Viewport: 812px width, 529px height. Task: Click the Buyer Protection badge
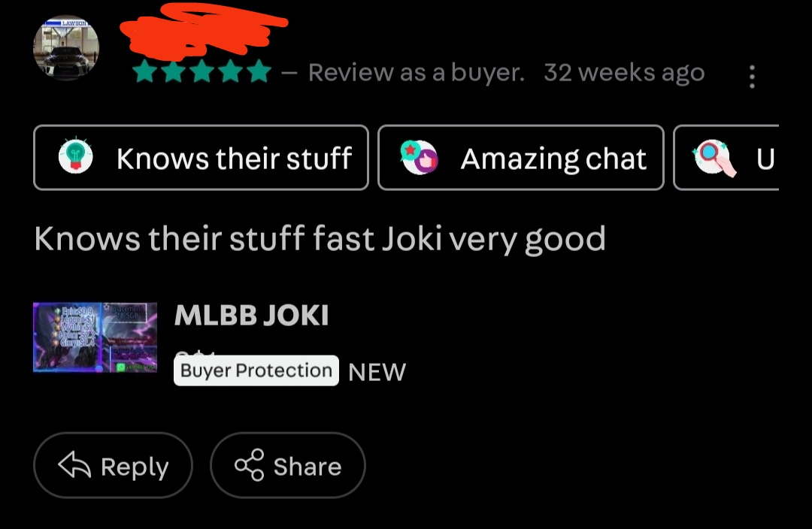pyautogui.click(x=256, y=370)
